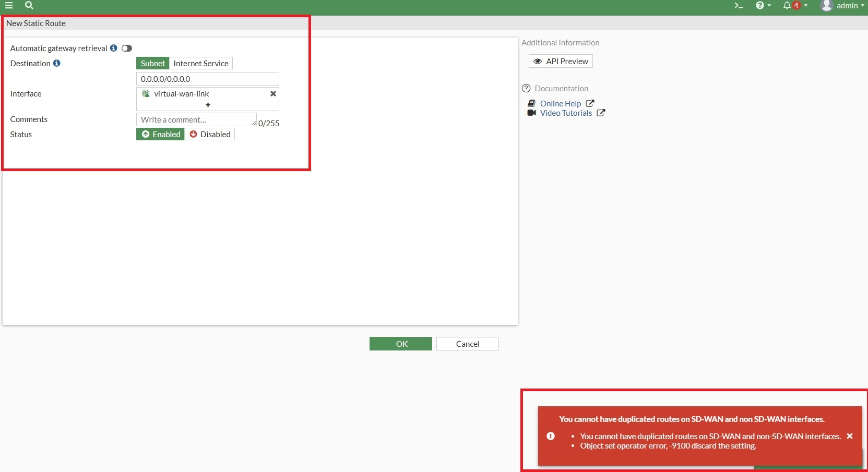Open the Online Help link

(x=561, y=103)
